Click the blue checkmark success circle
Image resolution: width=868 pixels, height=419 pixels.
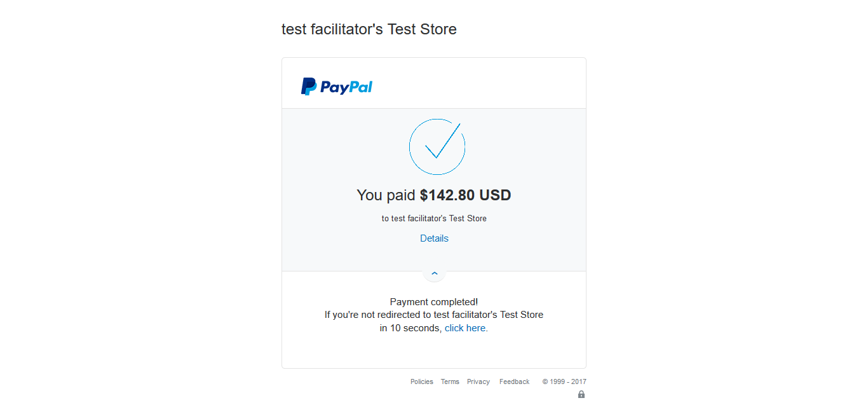[437, 147]
